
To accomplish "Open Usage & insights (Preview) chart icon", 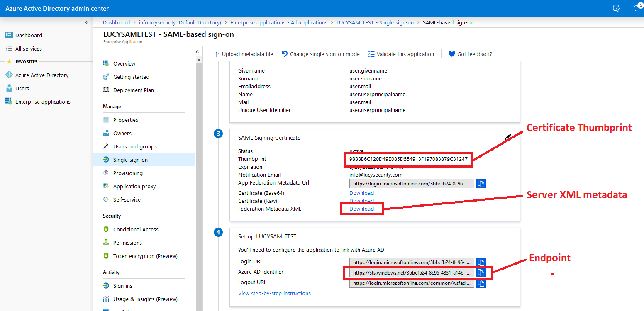I will pos(106,299).
